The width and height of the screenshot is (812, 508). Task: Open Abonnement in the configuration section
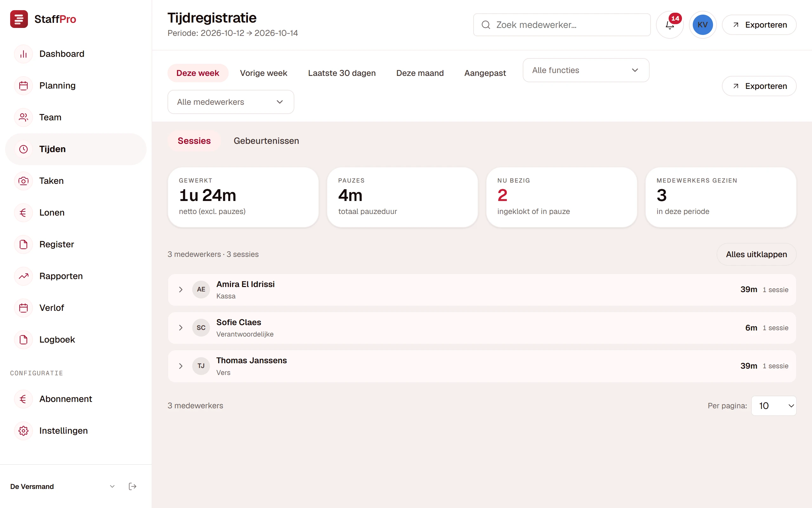75,399
